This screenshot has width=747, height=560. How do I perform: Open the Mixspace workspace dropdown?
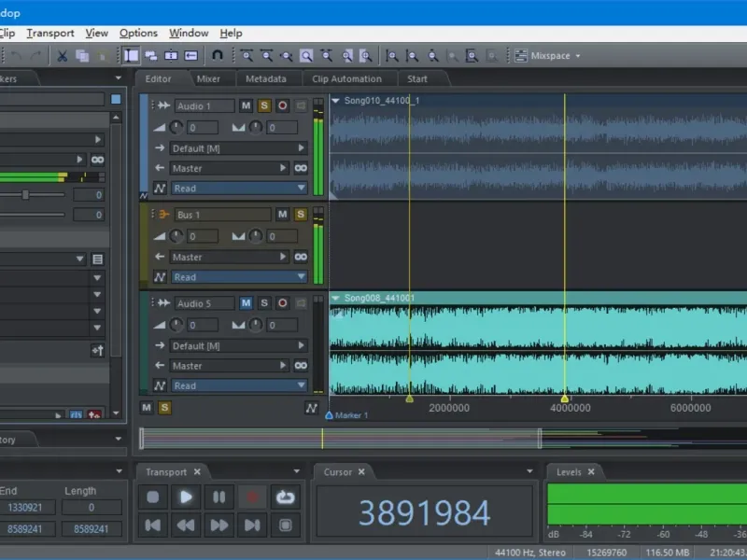click(x=555, y=56)
